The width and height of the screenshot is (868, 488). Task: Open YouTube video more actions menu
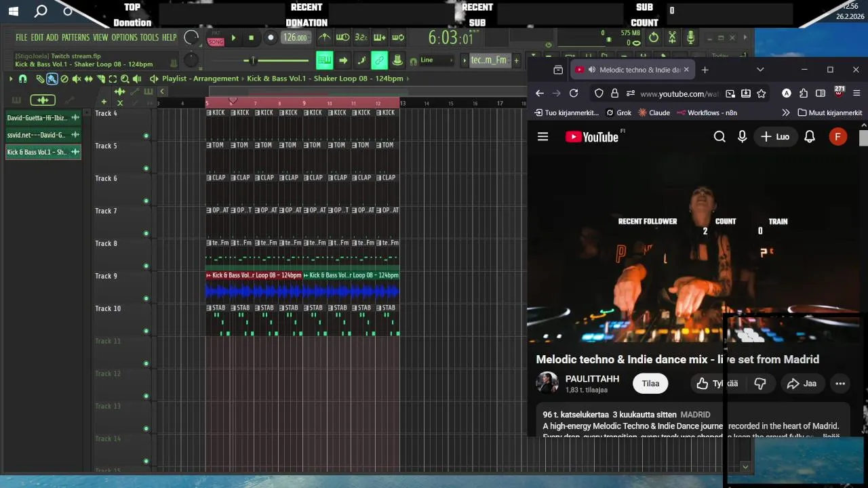coord(840,384)
